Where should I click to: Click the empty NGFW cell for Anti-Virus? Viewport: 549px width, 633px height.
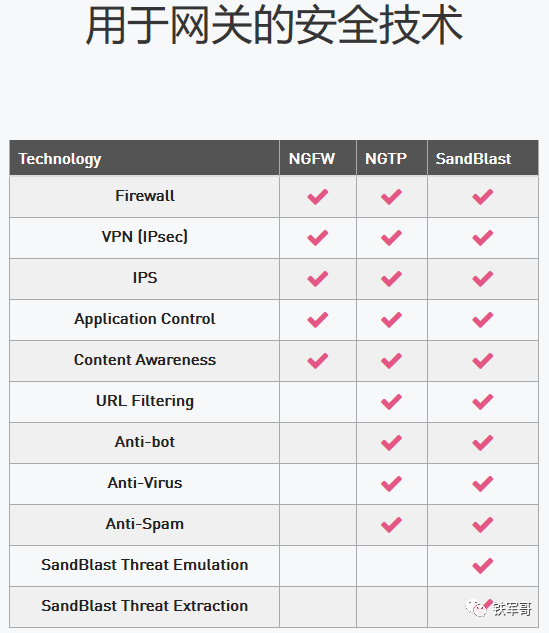point(318,484)
